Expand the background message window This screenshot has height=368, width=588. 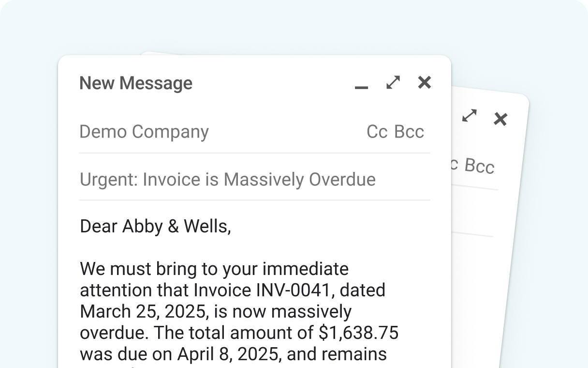[x=469, y=115]
